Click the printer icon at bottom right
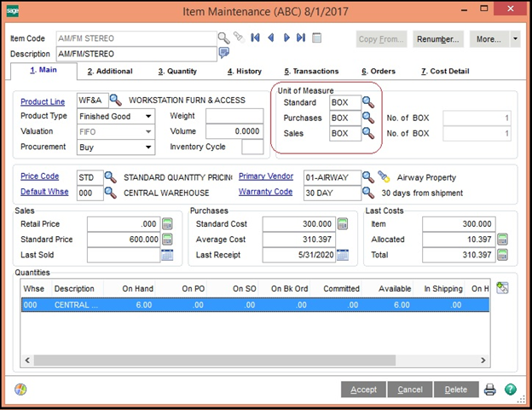 coord(490,390)
